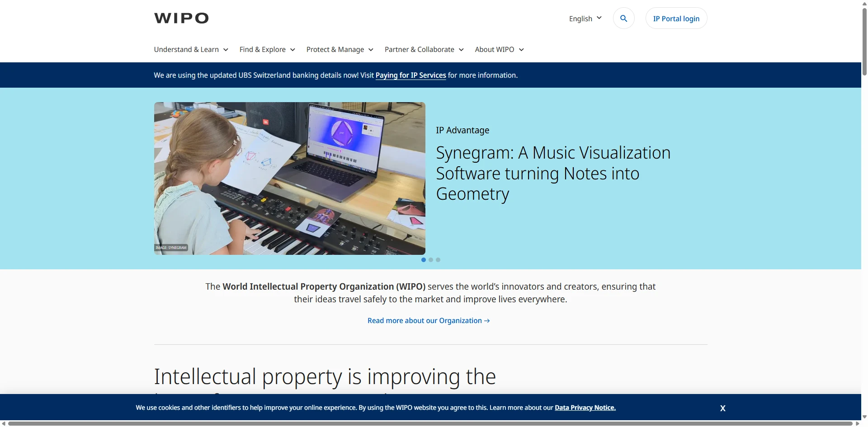Expand the About WIPO menu
This screenshot has width=868, height=427.
(499, 50)
